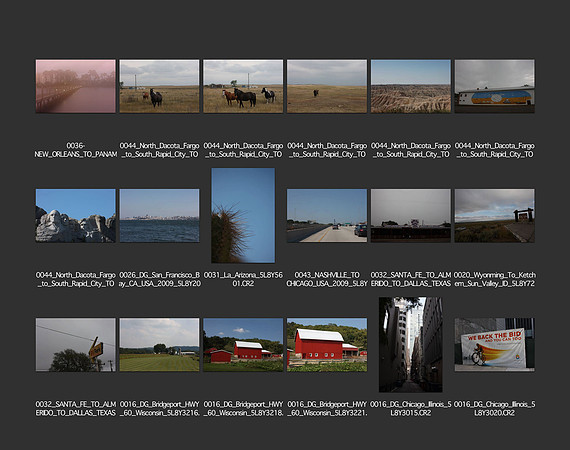
Task: Click the Santa Fe file name under roadside sign
Action: [x=411, y=279]
